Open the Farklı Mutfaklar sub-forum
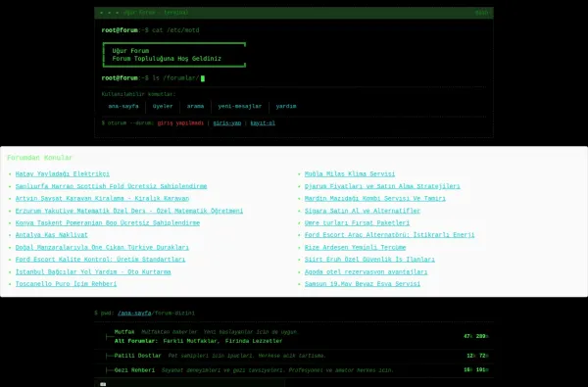Viewport: 588px width, 387px height. point(190,341)
